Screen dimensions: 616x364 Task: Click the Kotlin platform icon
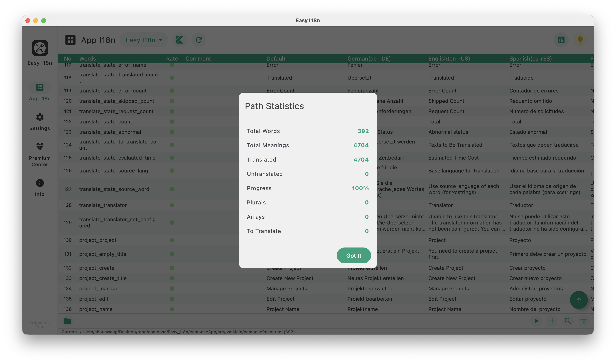pos(180,40)
